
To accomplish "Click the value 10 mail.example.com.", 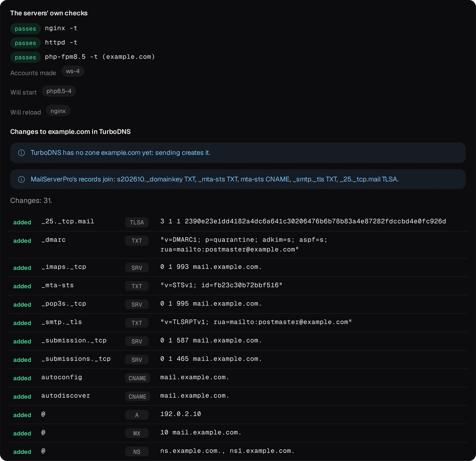I will click(201, 432).
